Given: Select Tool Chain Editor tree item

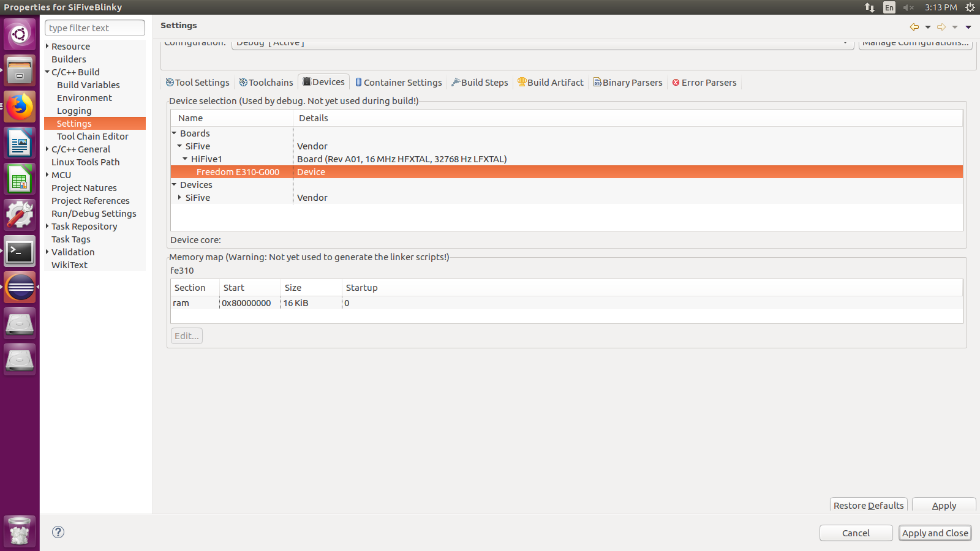Looking at the screenshot, I should [92, 137].
